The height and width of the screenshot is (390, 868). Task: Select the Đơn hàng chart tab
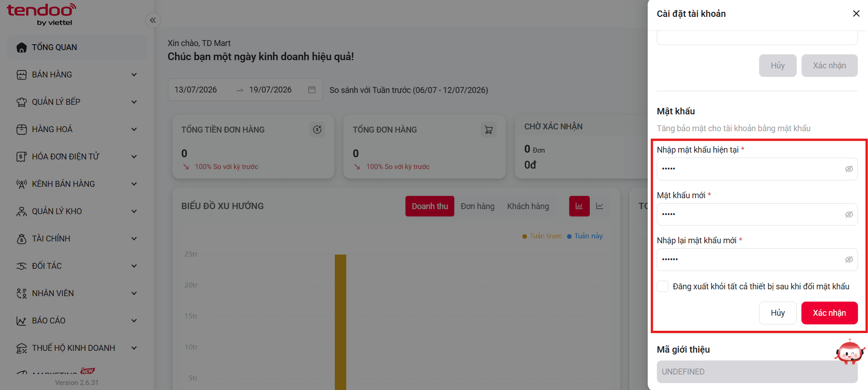(x=478, y=206)
